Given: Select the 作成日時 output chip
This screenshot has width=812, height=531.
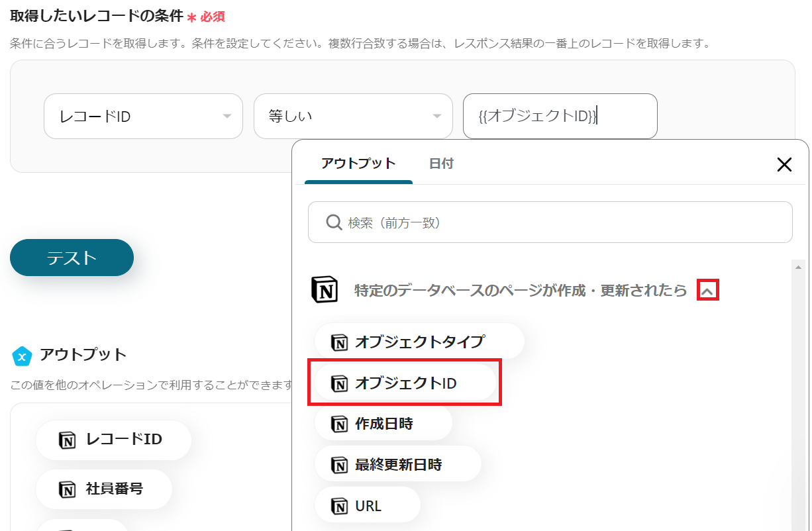Looking at the screenshot, I should click(383, 424).
